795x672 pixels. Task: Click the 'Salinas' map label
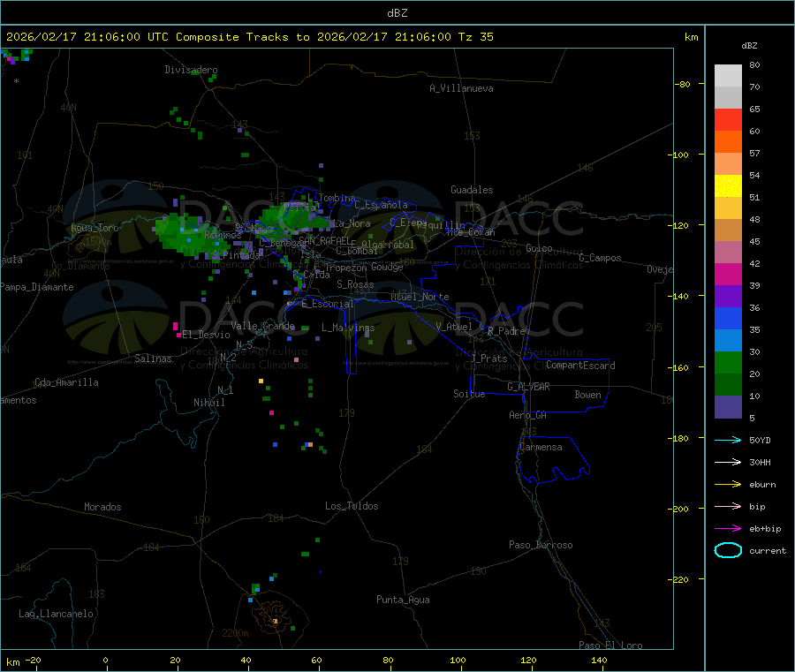pyautogui.click(x=153, y=359)
